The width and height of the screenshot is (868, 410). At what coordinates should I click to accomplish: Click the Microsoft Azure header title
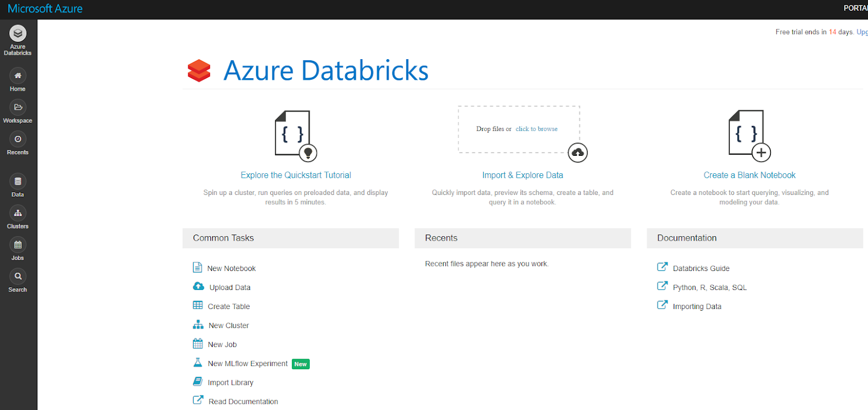(45, 9)
